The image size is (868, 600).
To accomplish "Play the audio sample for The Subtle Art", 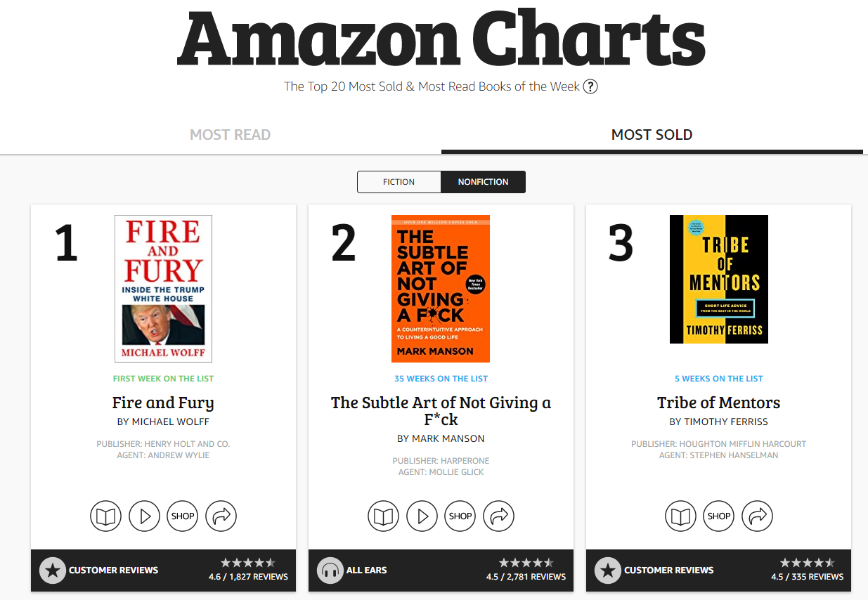I will [x=422, y=516].
